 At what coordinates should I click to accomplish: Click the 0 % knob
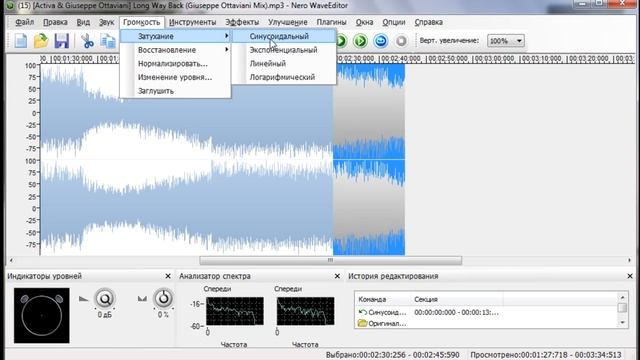pos(163,299)
